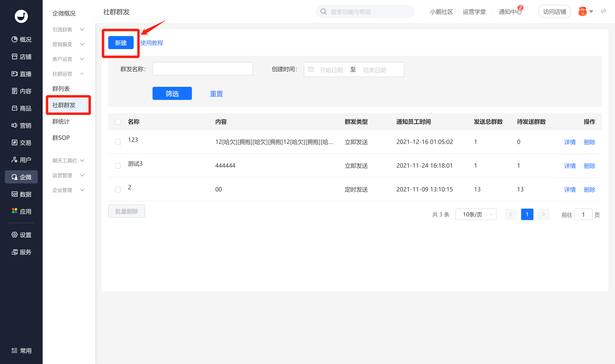Expand the 引流获客 menu group

tap(68, 29)
